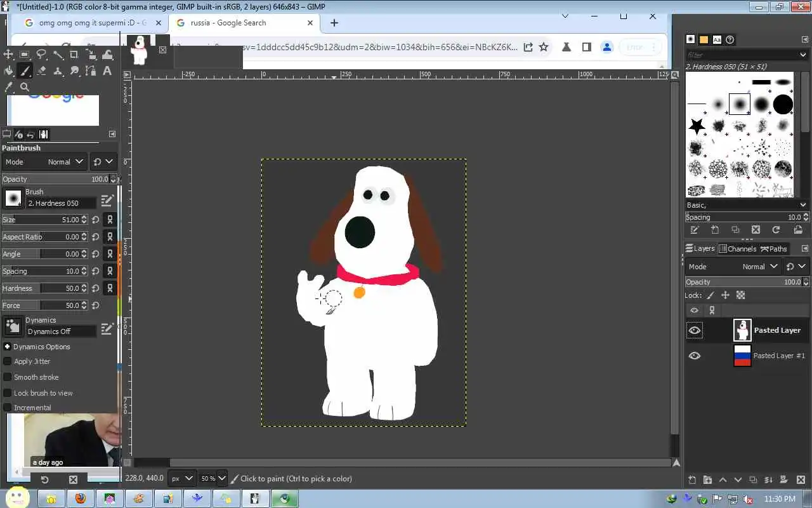812x508 pixels.
Task: Select the Eraser tool
Action: pyautogui.click(x=41, y=71)
